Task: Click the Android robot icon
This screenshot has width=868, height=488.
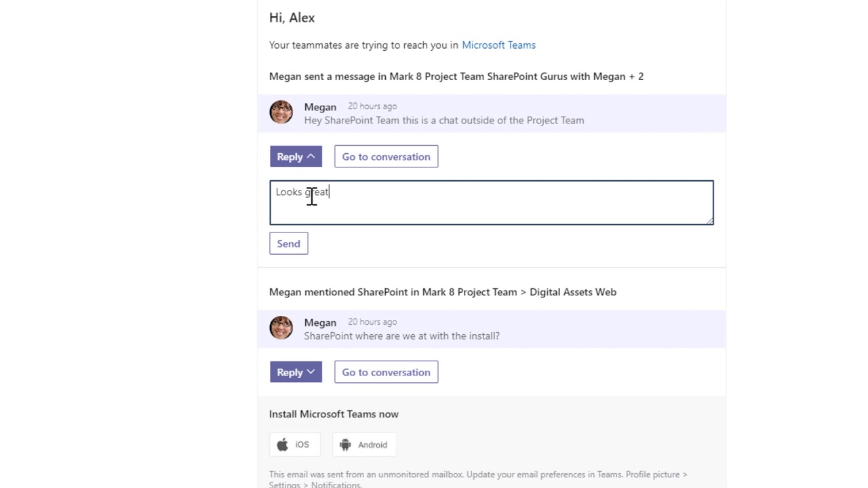Action: 345,445
